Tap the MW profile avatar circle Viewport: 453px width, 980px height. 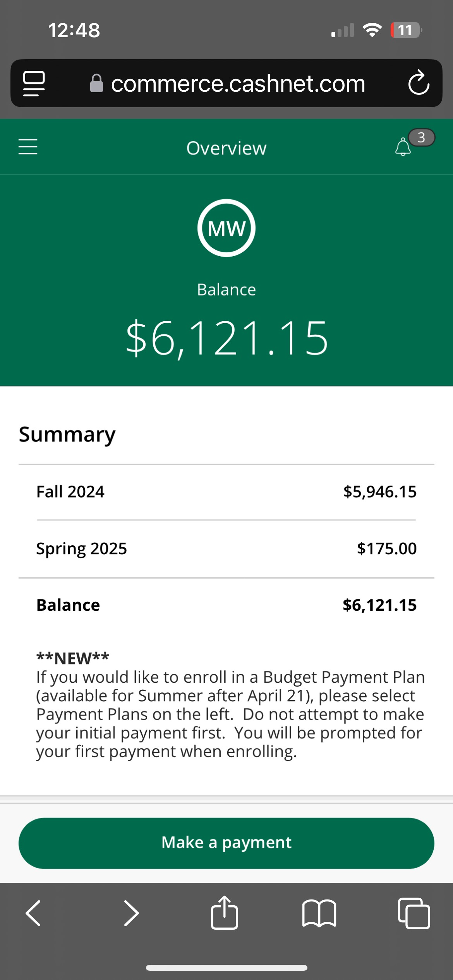pyautogui.click(x=226, y=228)
